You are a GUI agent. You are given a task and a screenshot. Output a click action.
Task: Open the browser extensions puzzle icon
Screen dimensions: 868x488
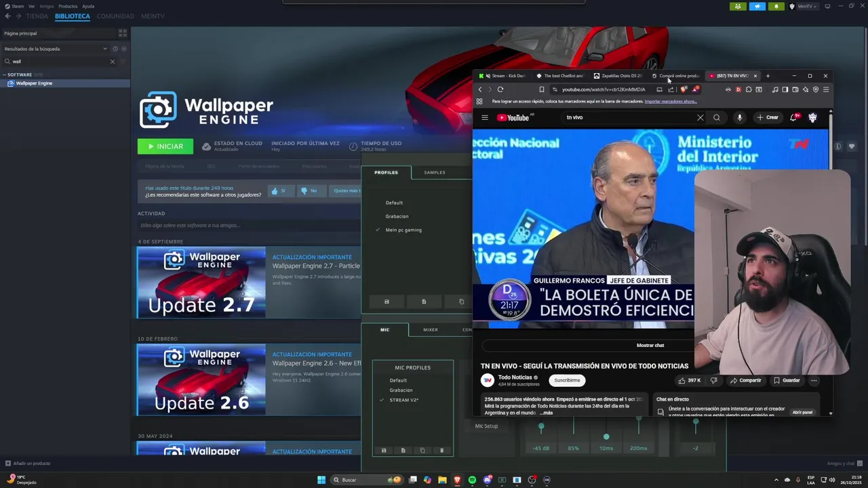click(749, 89)
